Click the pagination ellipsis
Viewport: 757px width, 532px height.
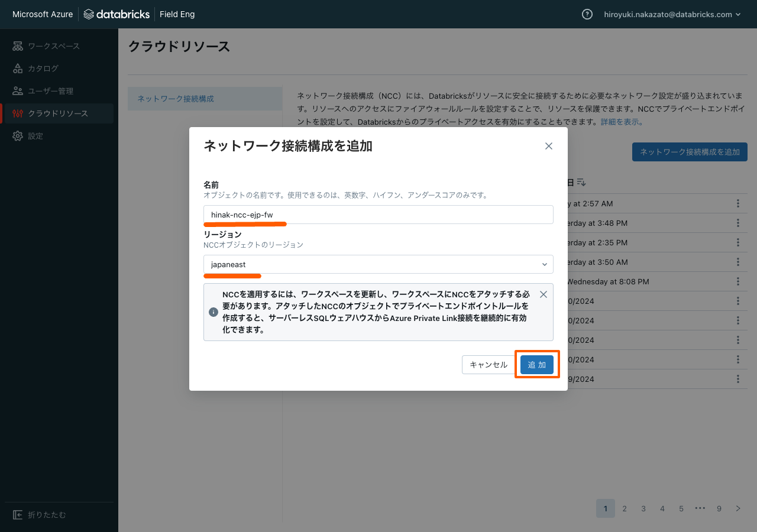[700, 508]
